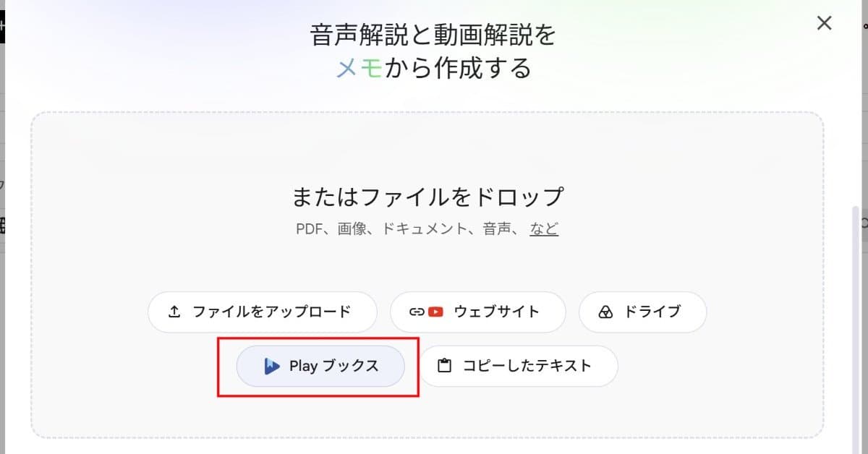The image size is (868, 454).
Task: Click the colored メモ word in the title
Action: click(x=359, y=68)
